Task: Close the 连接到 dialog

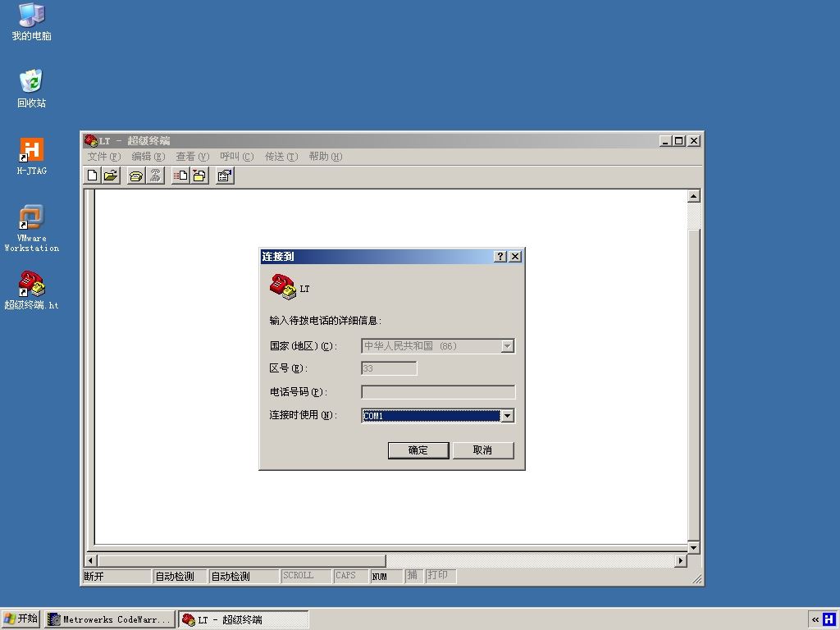Action: (515, 257)
